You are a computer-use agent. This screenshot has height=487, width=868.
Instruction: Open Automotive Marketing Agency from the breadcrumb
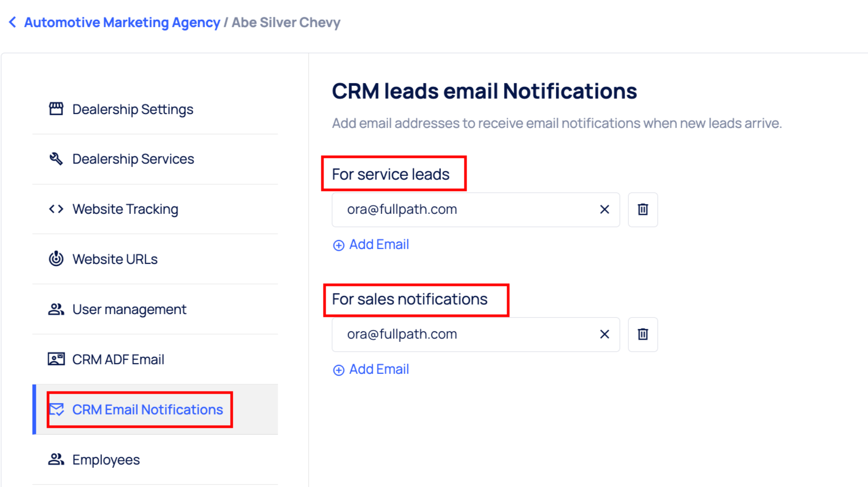tap(122, 22)
